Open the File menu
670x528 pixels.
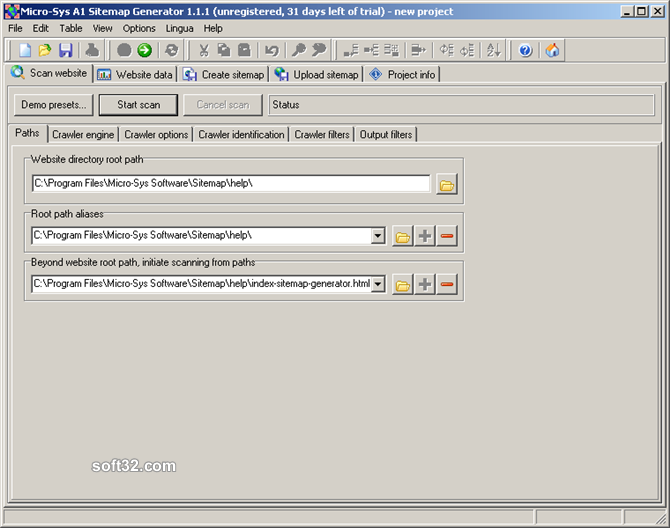pyautogui.click(x=15, y=28)
